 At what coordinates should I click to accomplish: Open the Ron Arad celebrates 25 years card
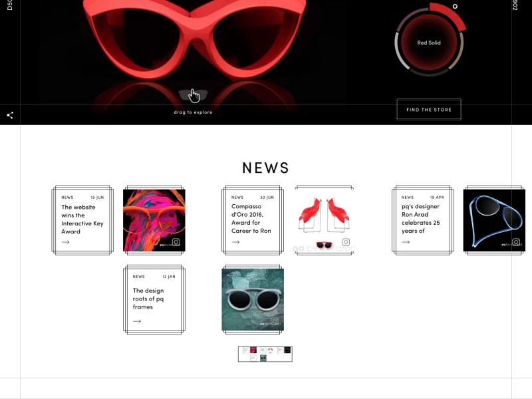click(x=423, y=220)
